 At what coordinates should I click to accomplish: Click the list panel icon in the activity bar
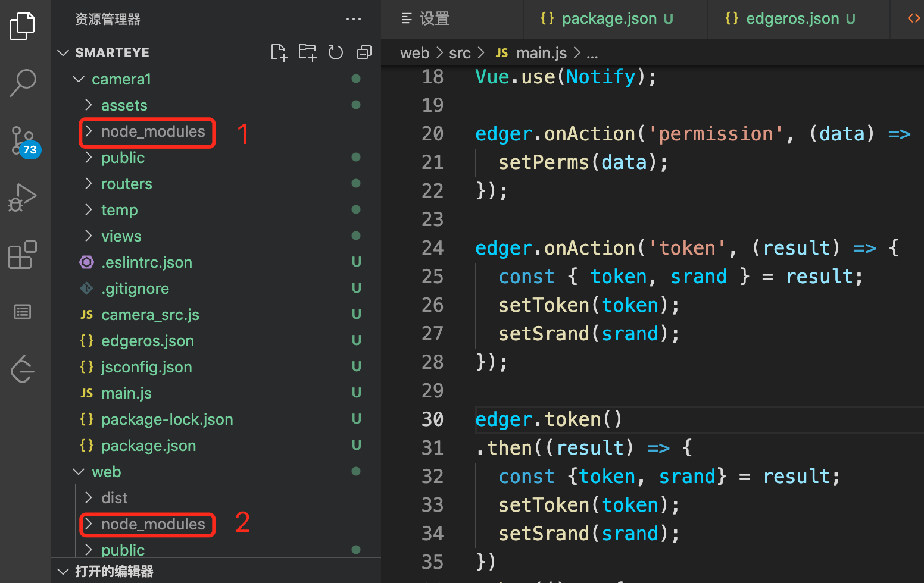pyautogui.click(x=23, y=312)
